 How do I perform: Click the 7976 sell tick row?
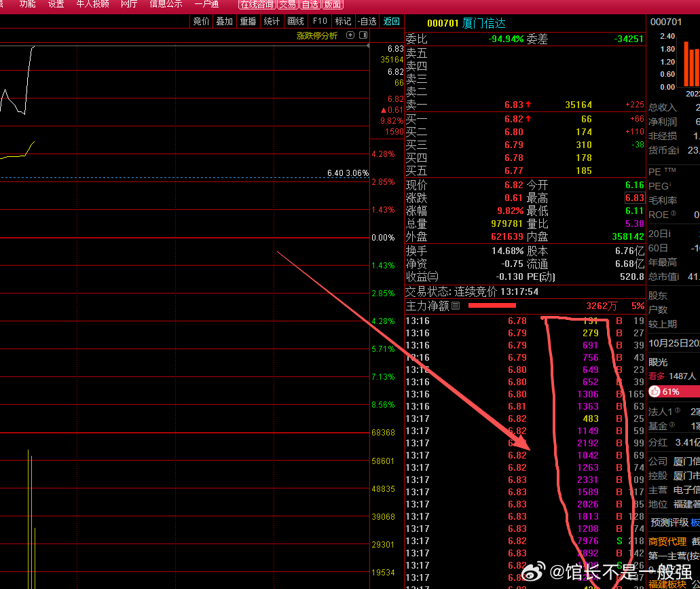tap(525, 541)
